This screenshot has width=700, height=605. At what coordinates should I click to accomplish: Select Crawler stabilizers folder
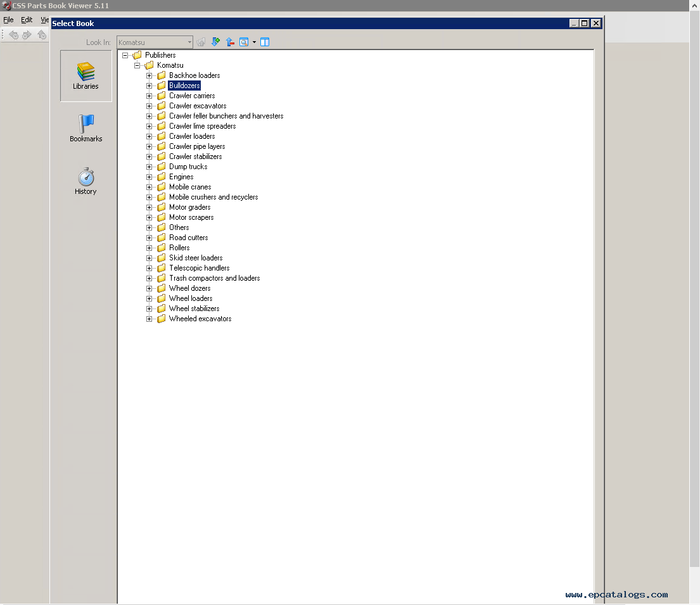point(196,156)
